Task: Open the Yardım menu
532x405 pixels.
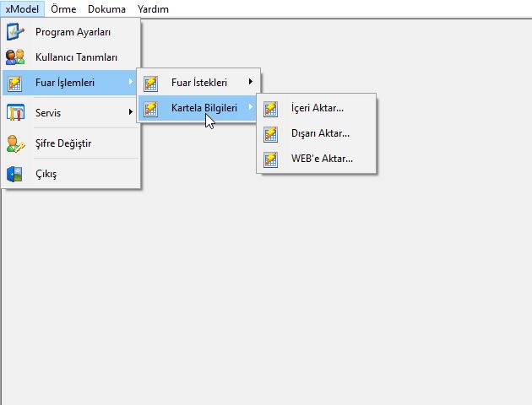Action: [153, 9]
